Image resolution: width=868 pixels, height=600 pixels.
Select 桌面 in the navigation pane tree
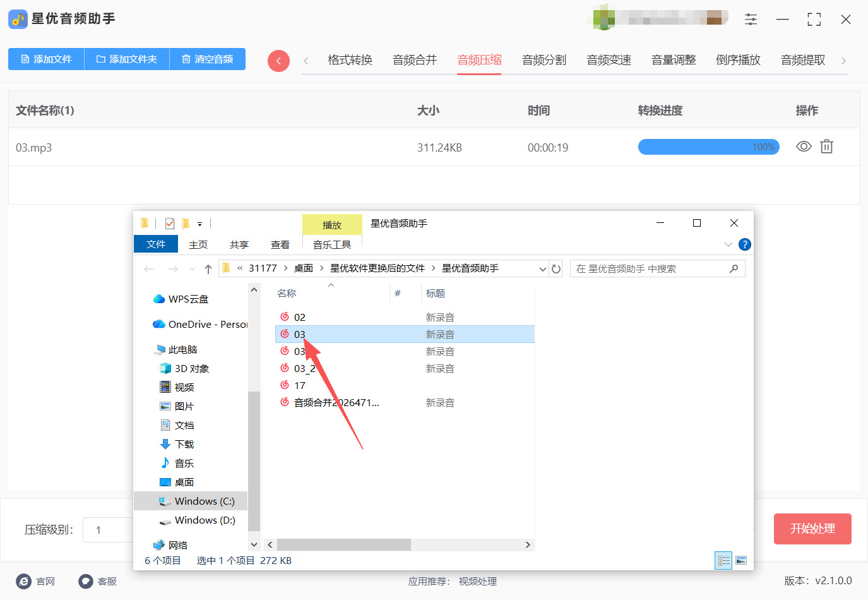pos(177,482)
